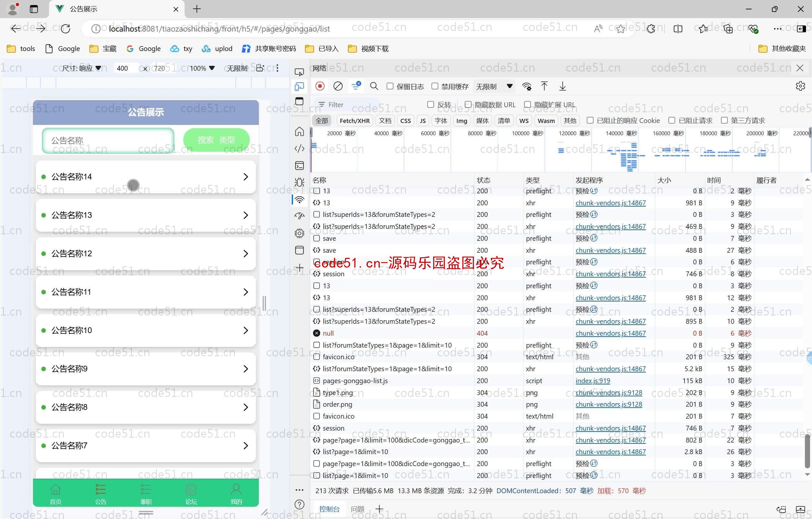
Task: Click the viewport width resize handle
Action: coord(264,303)
